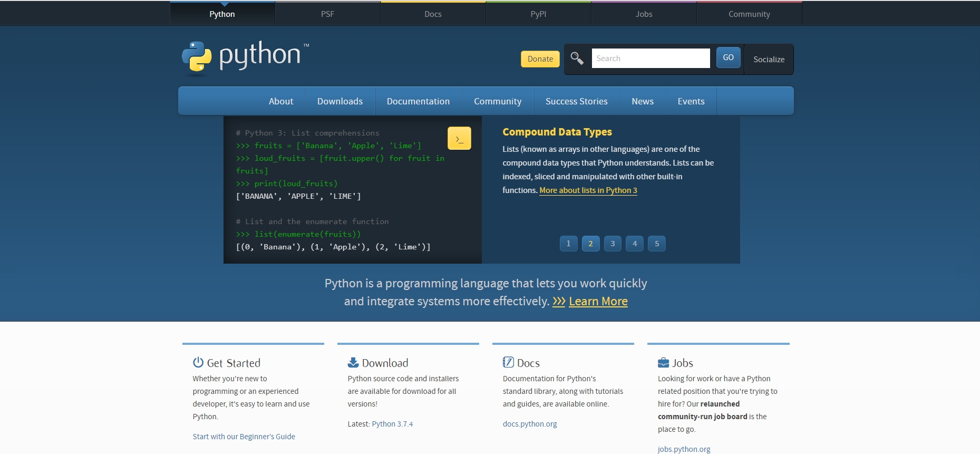Click the Jobs section heading
This screenshot has width=980, height=454.
click(683, 363)
